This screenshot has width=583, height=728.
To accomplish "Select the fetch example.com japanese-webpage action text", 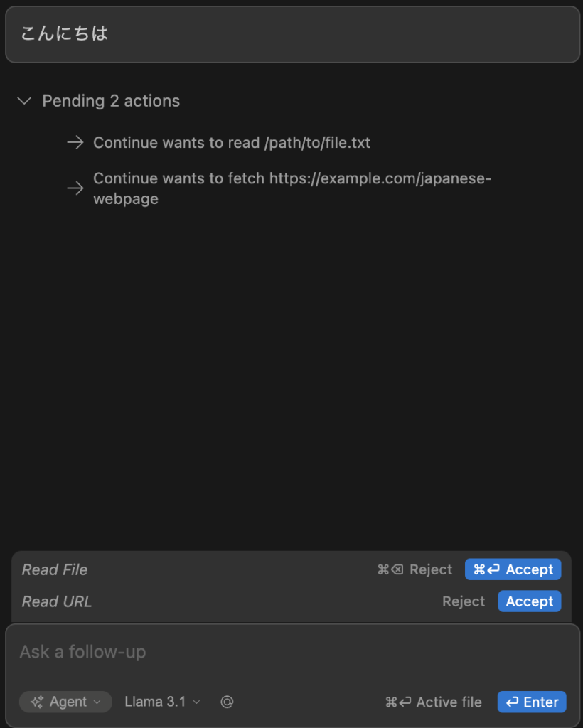I will (291, 188).
